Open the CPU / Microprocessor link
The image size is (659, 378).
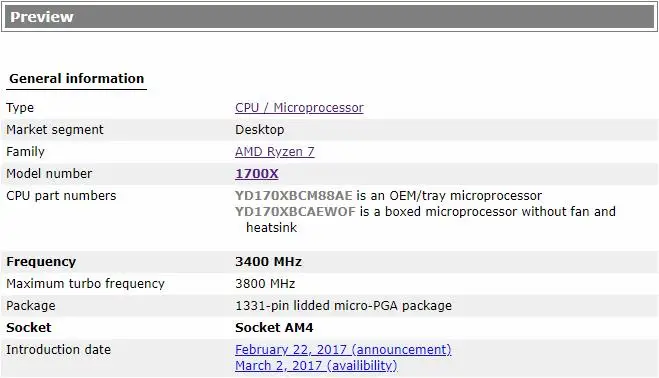(299, 108)
